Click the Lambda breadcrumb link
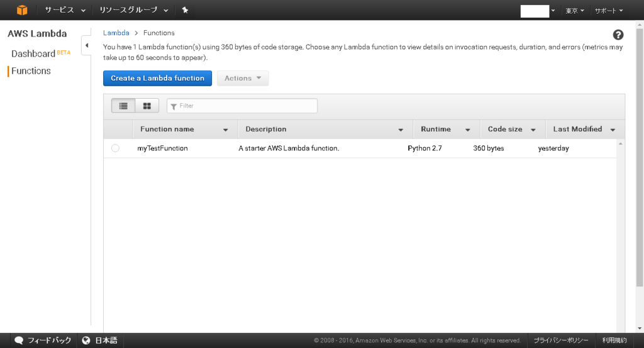644x348 pixels. coord(116,33)
